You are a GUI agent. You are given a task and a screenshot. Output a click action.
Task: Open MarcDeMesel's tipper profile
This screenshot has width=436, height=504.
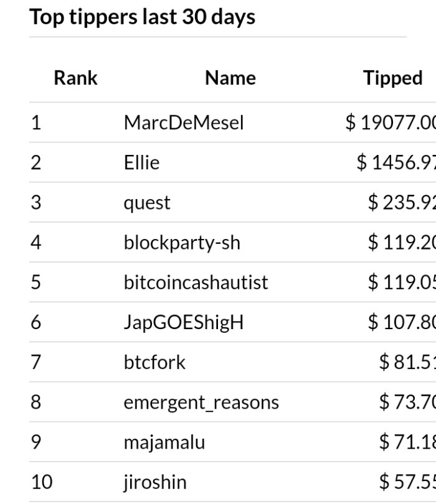point(184,123)
